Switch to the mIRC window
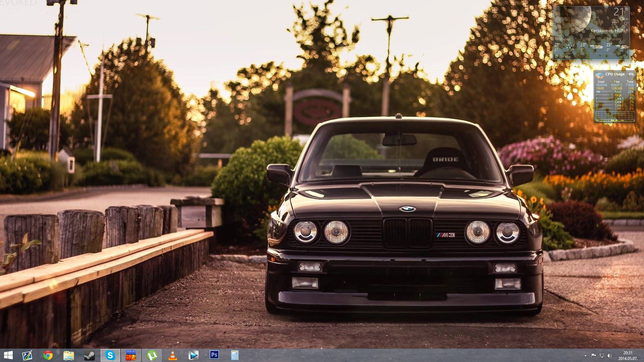The height and width of the screenshot is (362, 644). point(131,355)
